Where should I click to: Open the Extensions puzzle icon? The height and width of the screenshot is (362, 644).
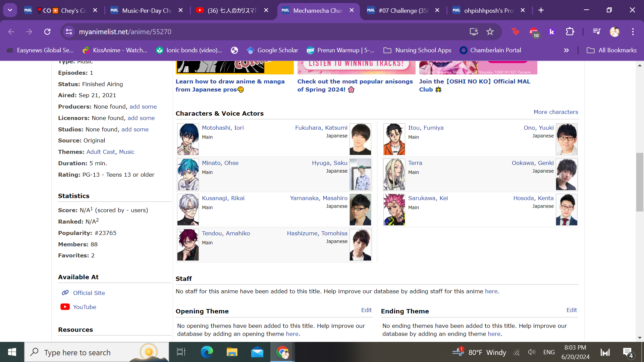click(570, 32)
